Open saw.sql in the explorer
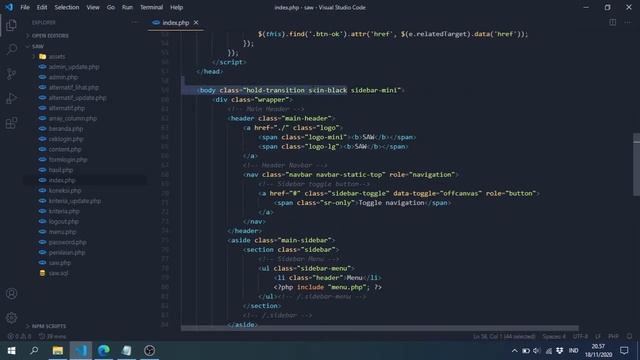Screen dimensions: 640x360 click(58, 273)
